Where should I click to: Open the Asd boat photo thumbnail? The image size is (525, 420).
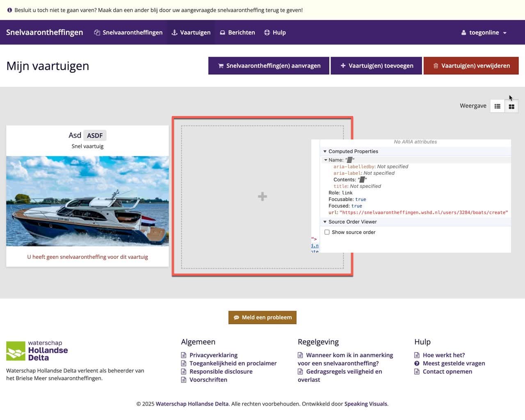click(x=87, y=201)
